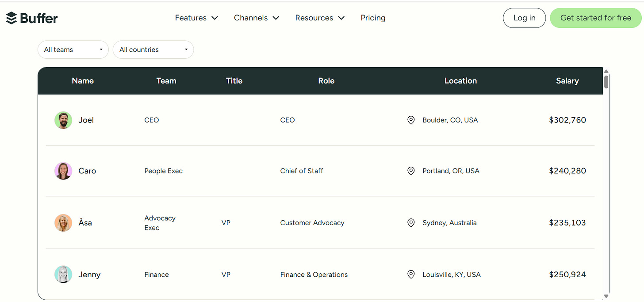Click the Boulder, CO, USA location

(x=450, y=120)
